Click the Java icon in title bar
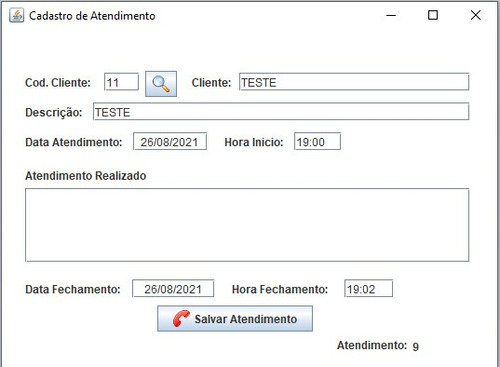This screenshot has height=367, width=500. [x=16, y=15]
